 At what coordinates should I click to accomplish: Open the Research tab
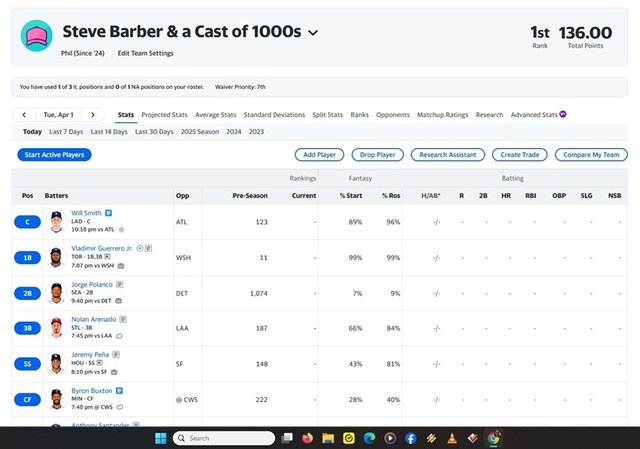(489, 115)
